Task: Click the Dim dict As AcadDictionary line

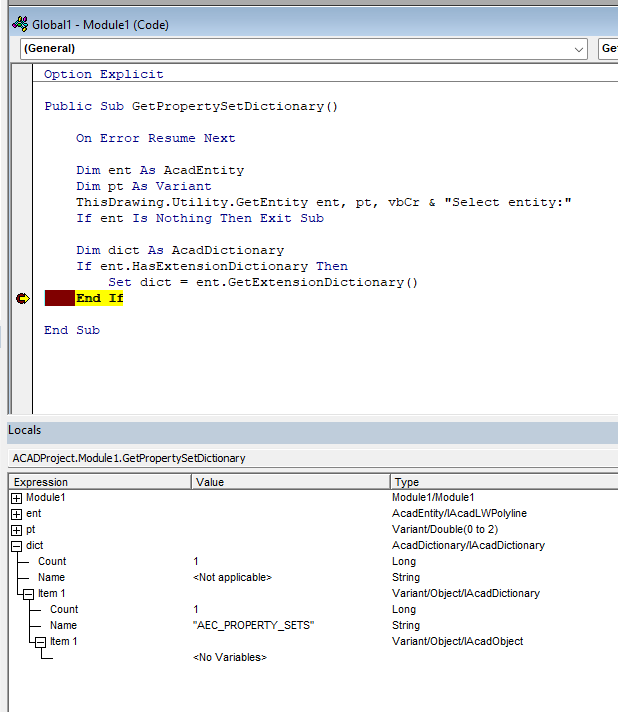Action: click(x=180, y=250)
